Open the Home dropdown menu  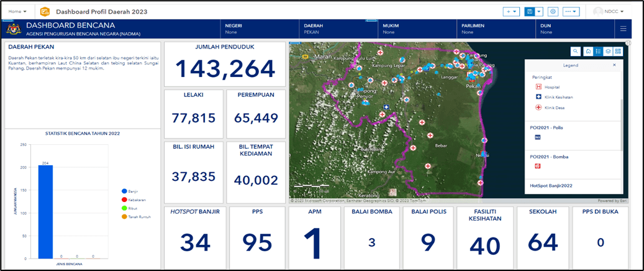[17, 12]
